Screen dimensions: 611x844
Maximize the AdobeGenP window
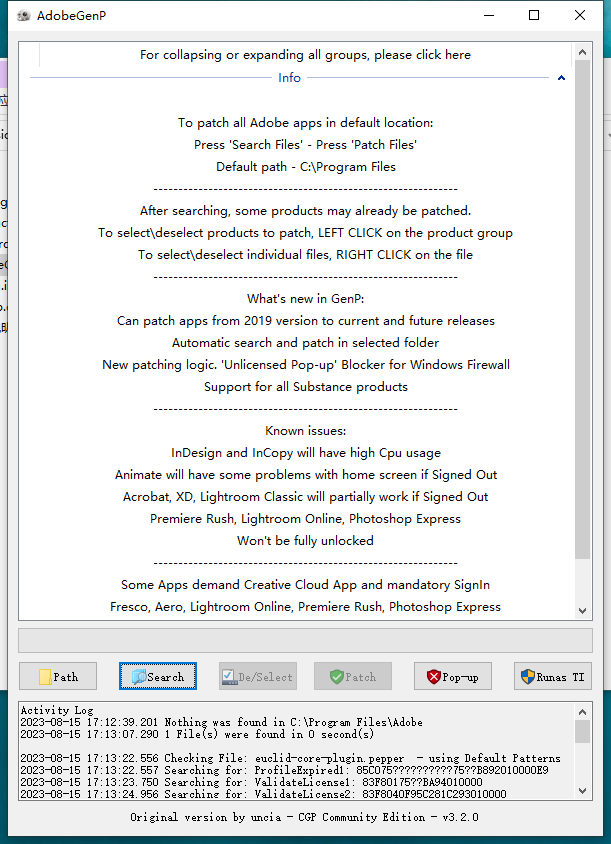(534, 16)
